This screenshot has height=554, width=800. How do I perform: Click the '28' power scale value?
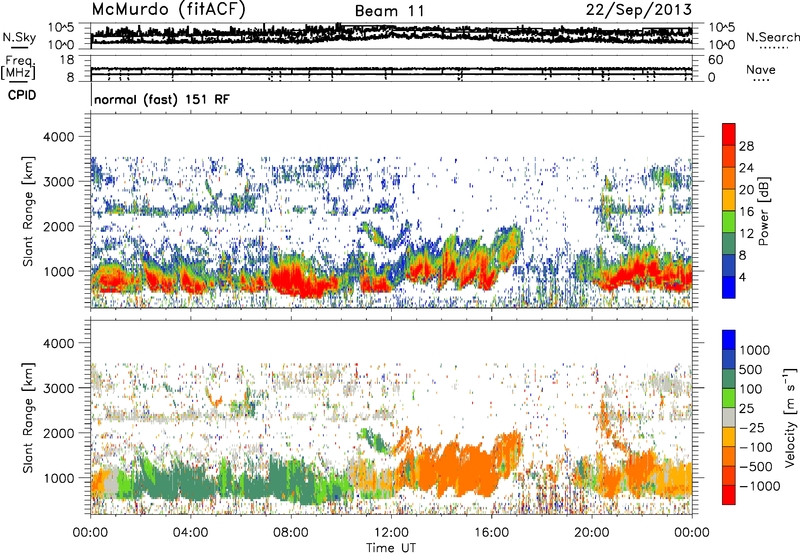(x=746, y=146)
